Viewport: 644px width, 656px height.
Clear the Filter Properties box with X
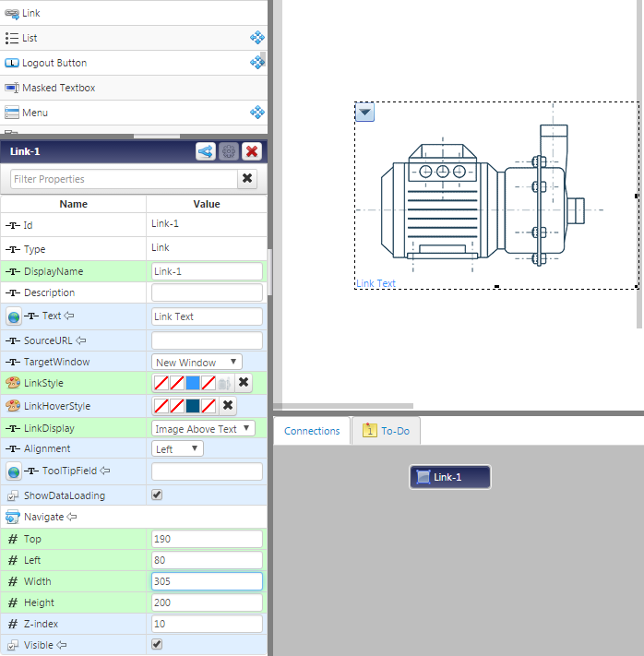click(247, 179)
